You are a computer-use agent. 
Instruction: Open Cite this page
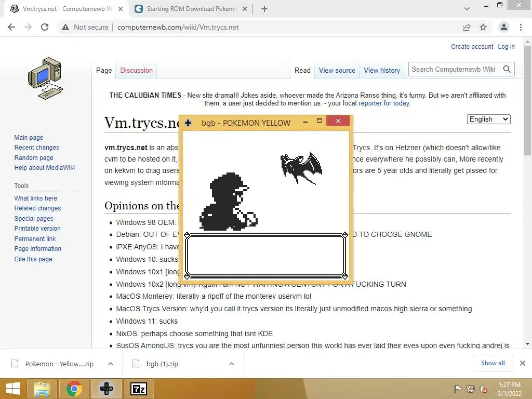point(33,259)
